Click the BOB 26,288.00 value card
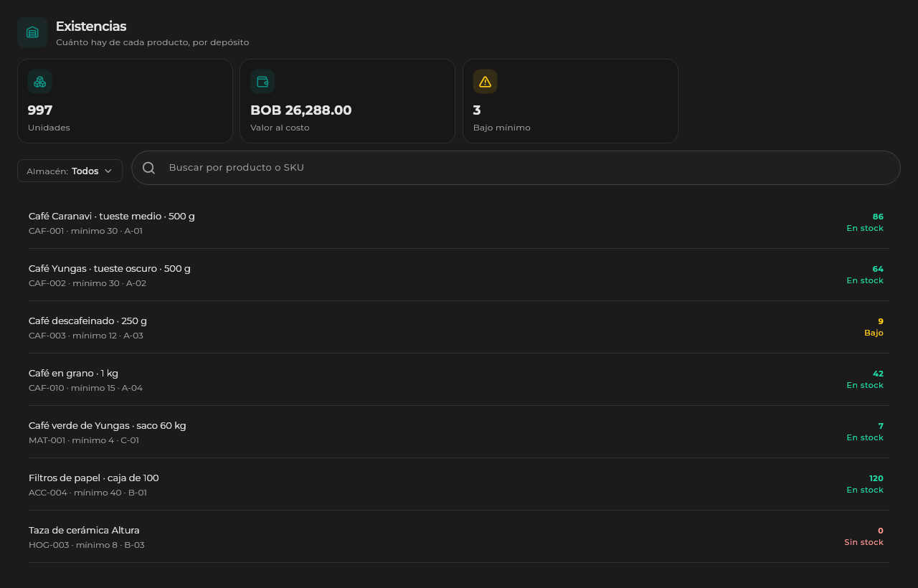The height and width of the screenshot is (588, 918). (347, 101)
